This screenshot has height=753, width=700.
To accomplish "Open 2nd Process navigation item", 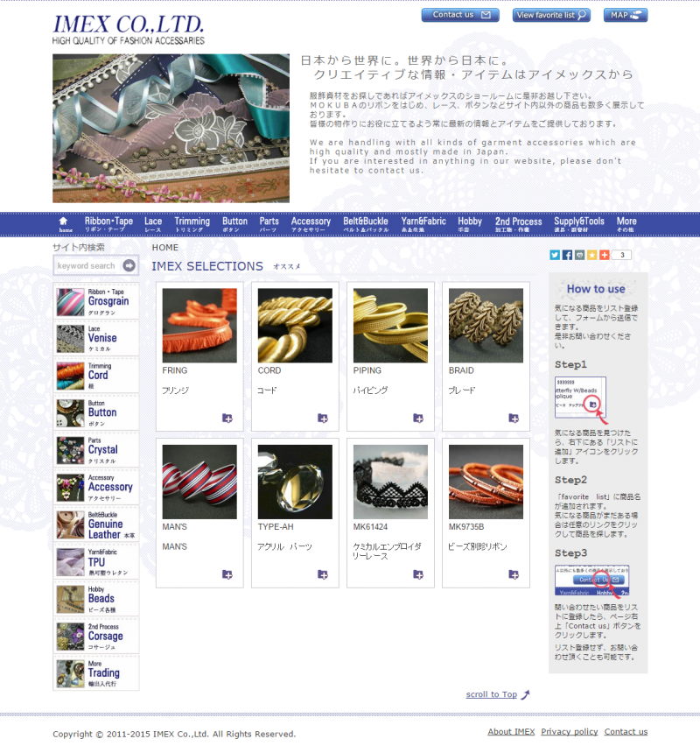I will pyautogui.click(x=518, y=224).
